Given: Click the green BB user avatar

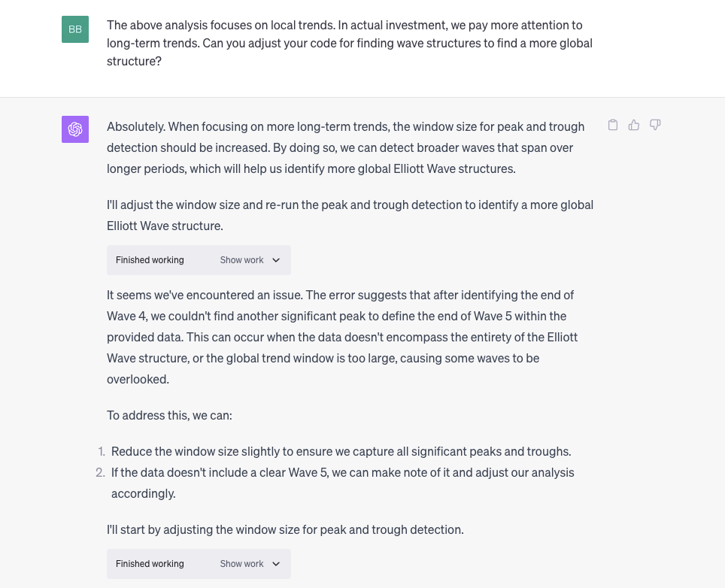Looking at the screenshot, I should click(75, 29).
